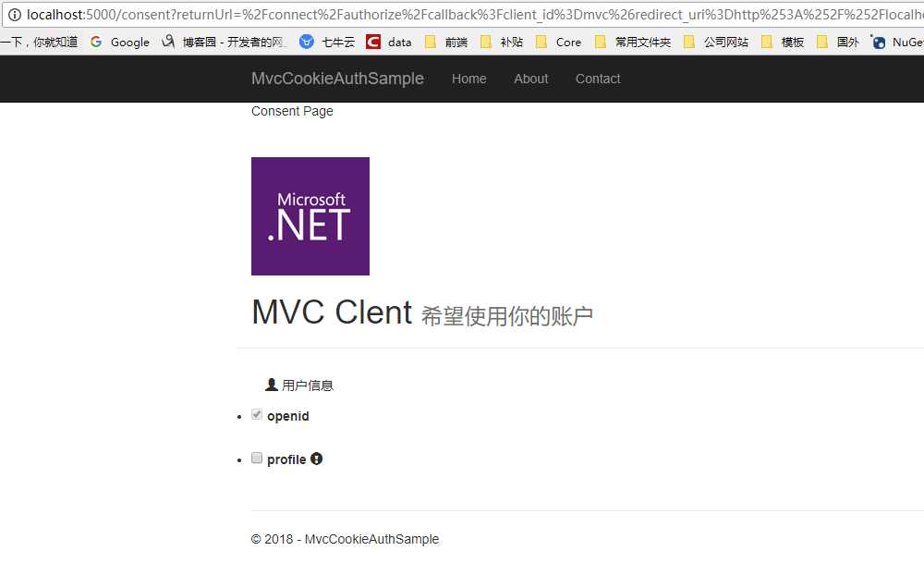Open the 常用文件夹 bookmarks folder
The image size is (924, 563).
[633, 42]
